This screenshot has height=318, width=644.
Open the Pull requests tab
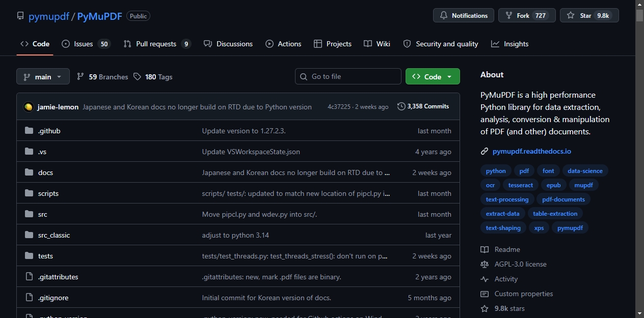point(157,44)
